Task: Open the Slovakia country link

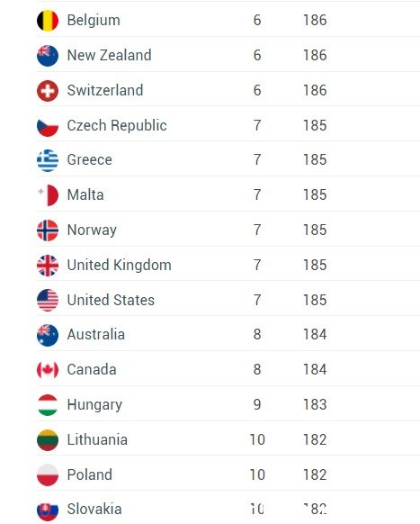Action: pyautogui.click(x=94, y=509)
